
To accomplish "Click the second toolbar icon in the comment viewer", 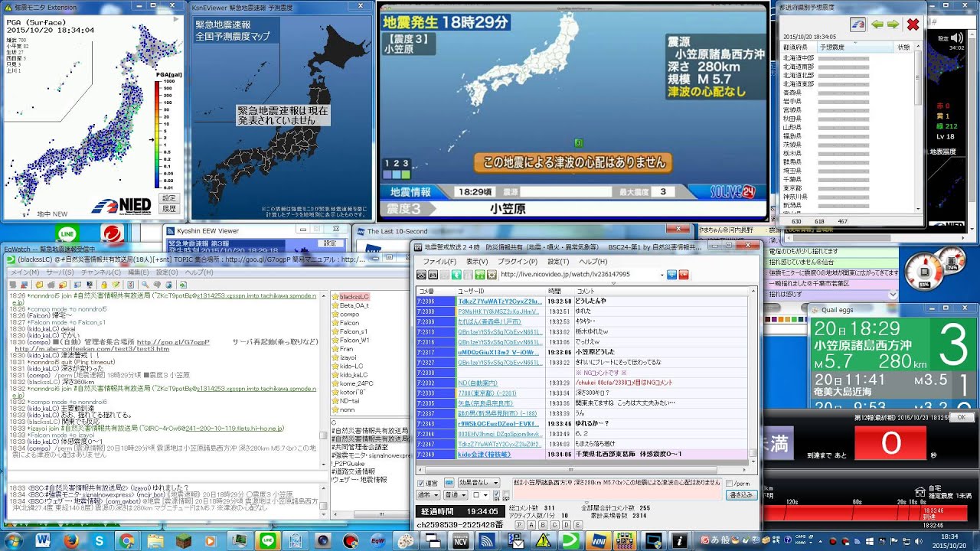I will coord(433,275).
